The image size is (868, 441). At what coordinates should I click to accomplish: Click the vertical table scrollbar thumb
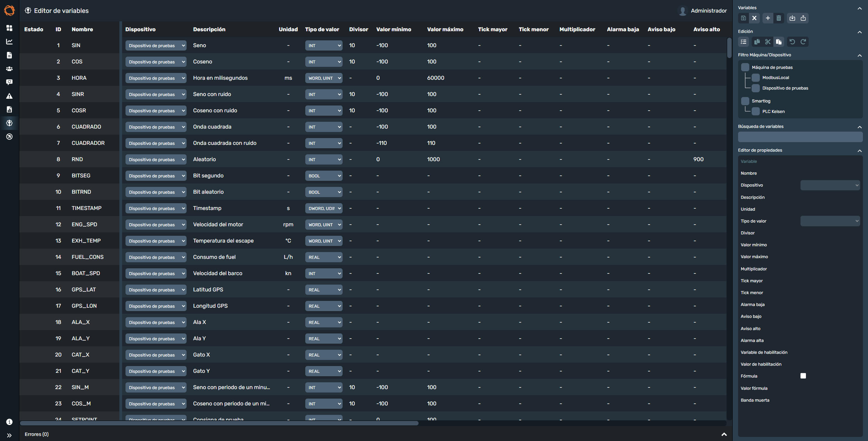click(x=729, y=48)
